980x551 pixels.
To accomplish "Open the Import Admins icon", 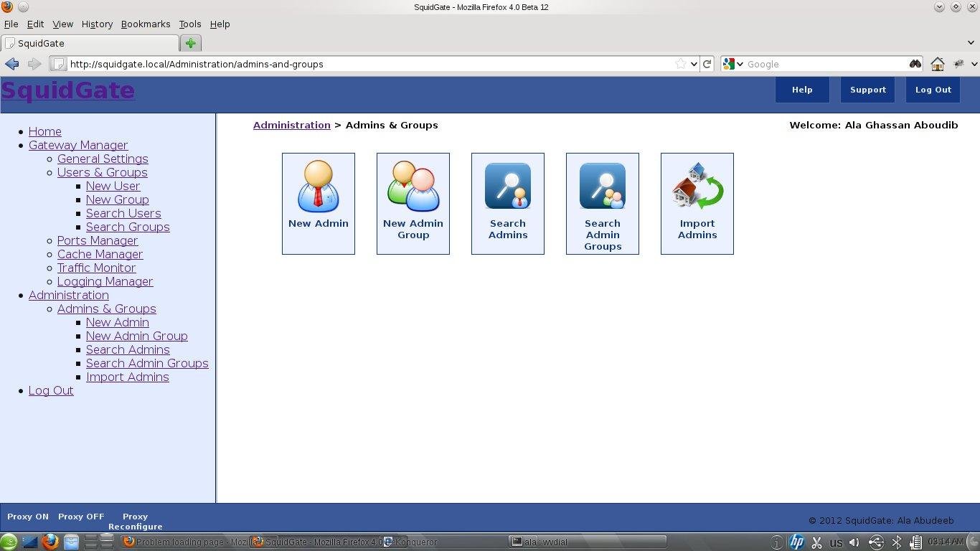I will [x=697, y=203].
